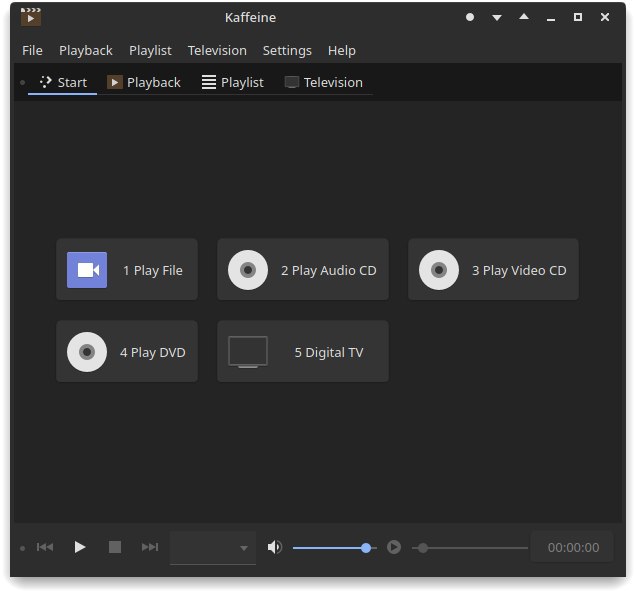Click the bottom control bar handle dot
636x591 pixels.
(23, 548)
